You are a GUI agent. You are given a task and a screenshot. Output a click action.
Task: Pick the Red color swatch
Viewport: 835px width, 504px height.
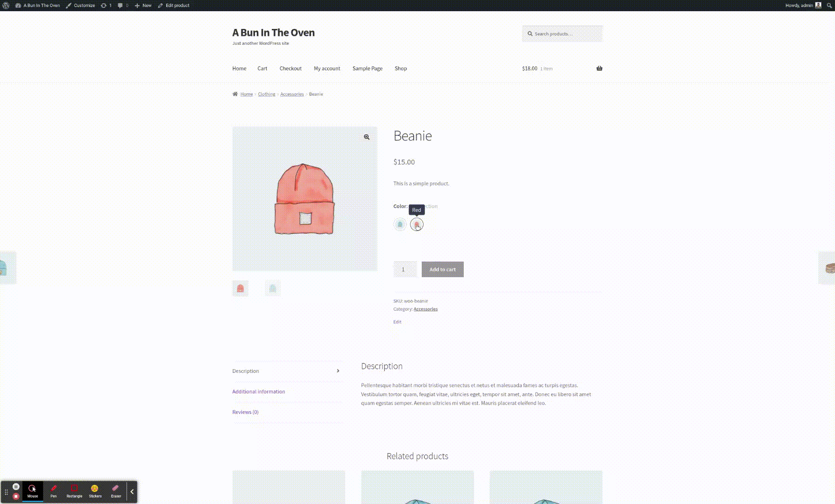(x=417, y=224)
